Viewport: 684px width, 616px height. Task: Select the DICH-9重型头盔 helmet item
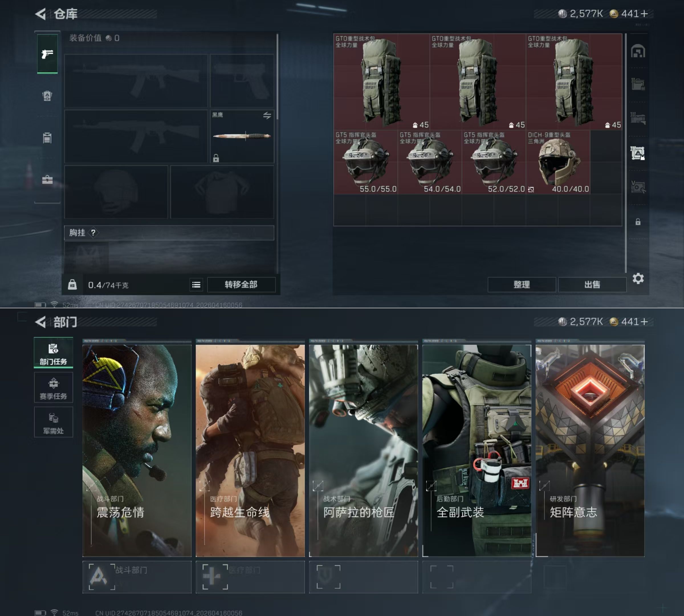558,162
